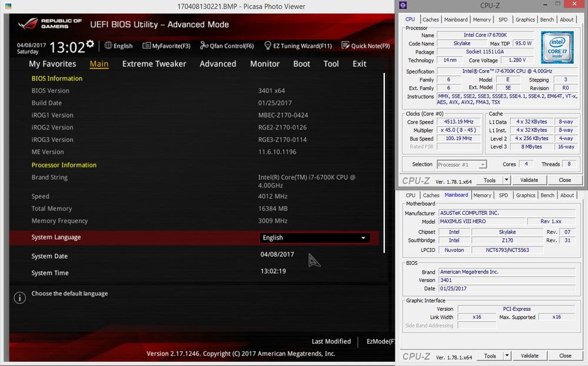Open Graphics tab in CPU-Z Motherboard window
This screenshot has height=366, width=588.
click(526, 195)
